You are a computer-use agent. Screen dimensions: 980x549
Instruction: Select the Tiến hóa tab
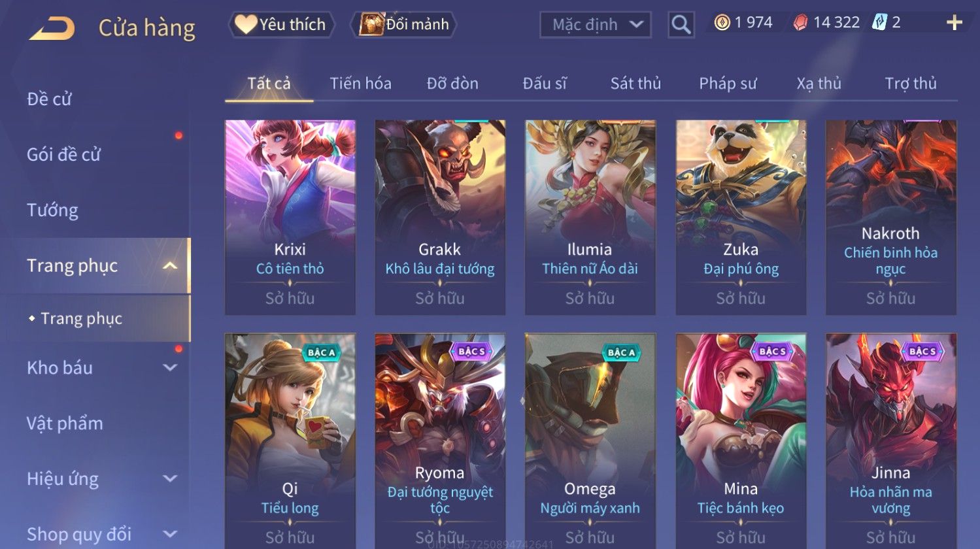360,84
